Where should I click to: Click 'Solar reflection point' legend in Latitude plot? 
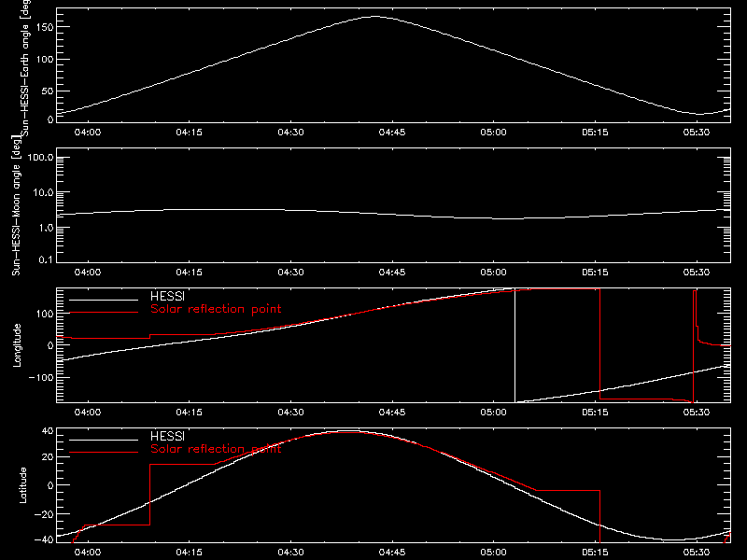(x=216, y=449)
